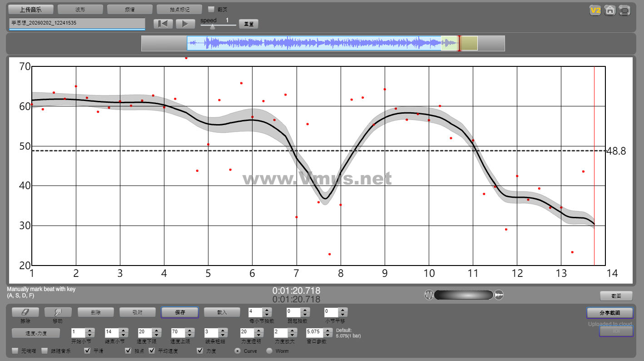The image size is (644, 361).
Task: Increase 每小节拍数 with up arrow
Action: pos(267,310)
